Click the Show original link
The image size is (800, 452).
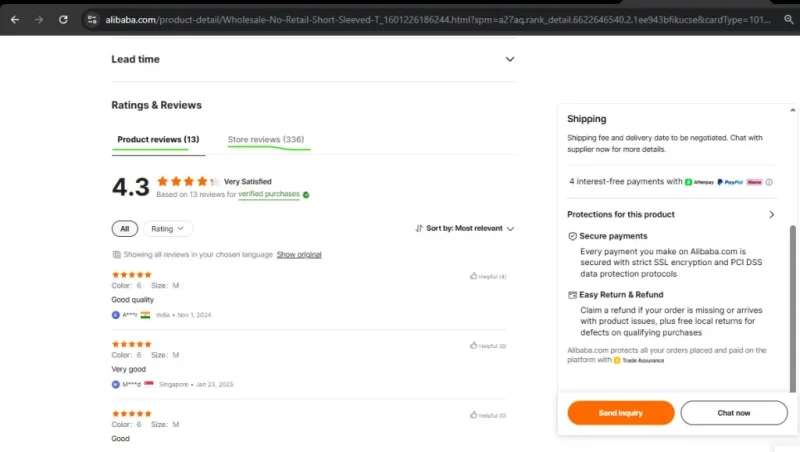click(299, 255)
